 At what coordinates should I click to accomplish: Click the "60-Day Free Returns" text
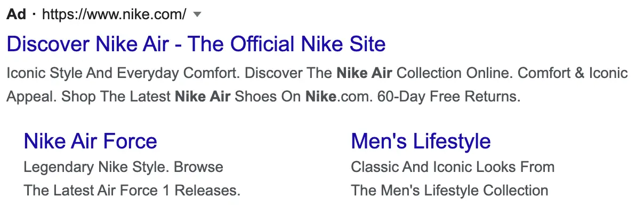pyautogui.click(x=448, y=98)
